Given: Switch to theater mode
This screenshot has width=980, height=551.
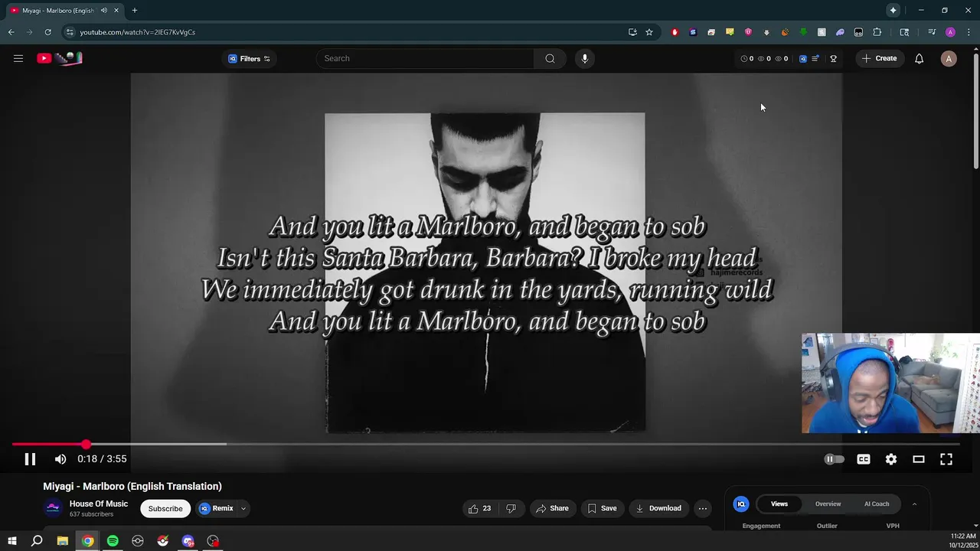Looking at the screenshot, I should click(x=919, y=459).
